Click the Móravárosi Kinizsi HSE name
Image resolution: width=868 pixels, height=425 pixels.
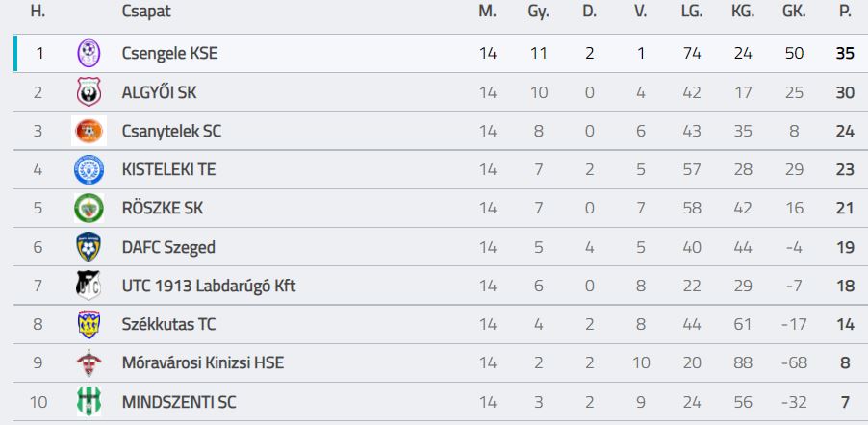pyautogui.click(x=202, y=362)
